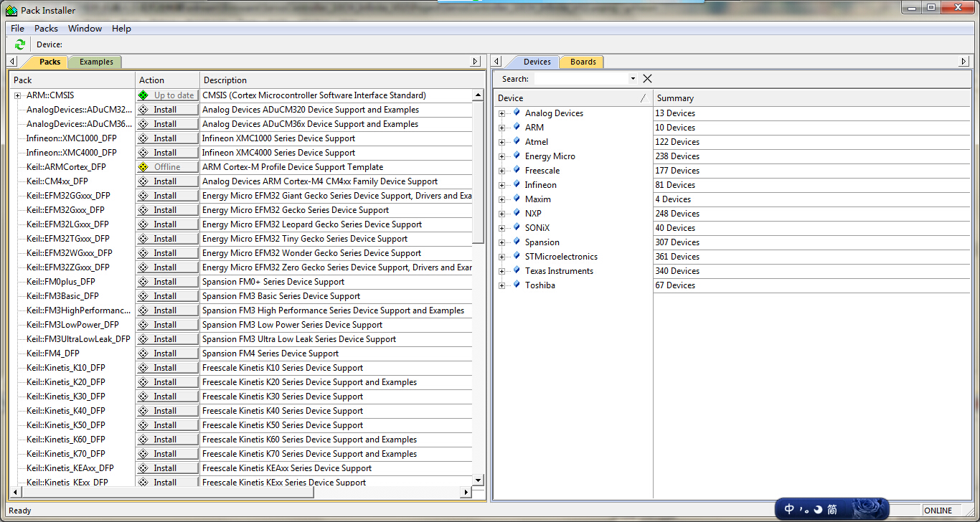Click the packs list vertical scrollbar thumb
Image resolution: width=980 pixels, height=522 pixels.
coord(479,172)
